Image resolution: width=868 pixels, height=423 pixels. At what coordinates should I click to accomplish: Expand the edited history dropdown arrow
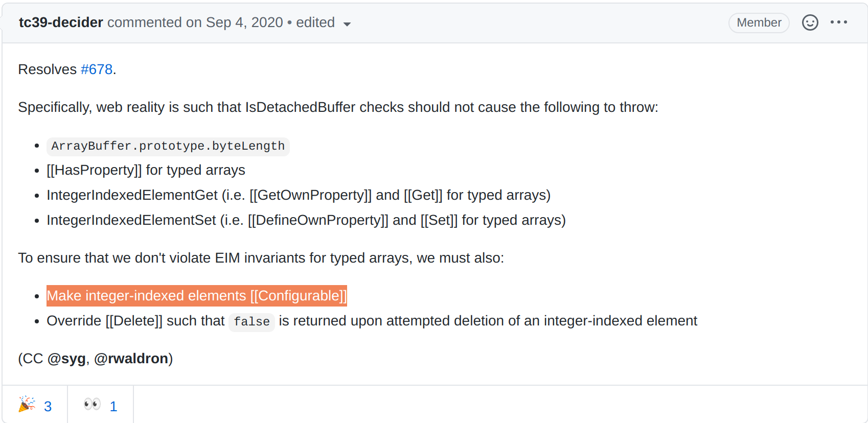coord(347,24)
